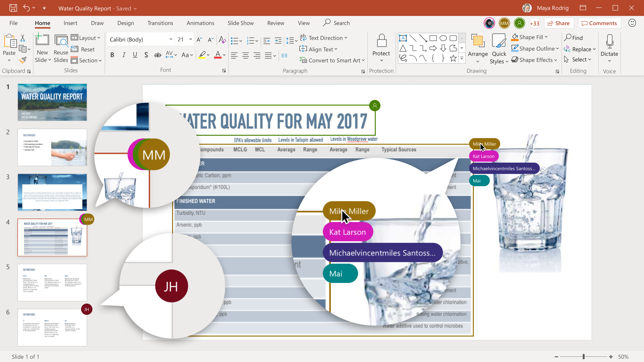Toggle Underline formatting

coord(135,55)
